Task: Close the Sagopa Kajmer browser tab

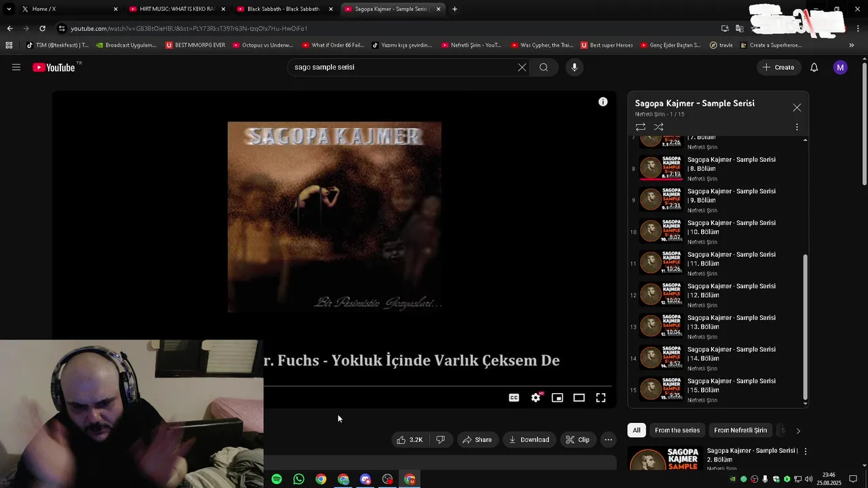Action: [x=439, y=9]
